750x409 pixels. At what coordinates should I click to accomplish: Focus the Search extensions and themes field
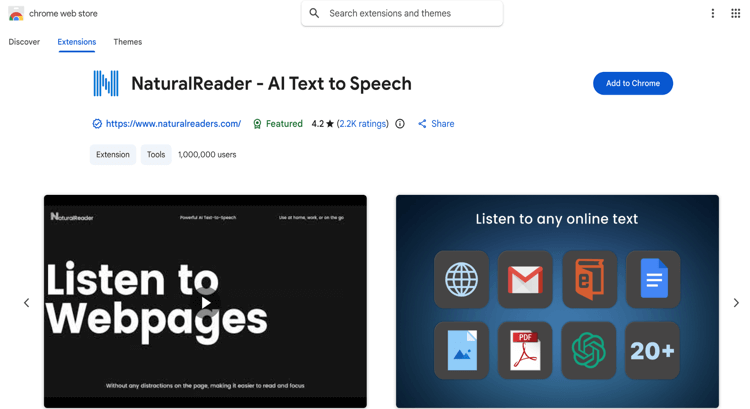tap(402, 13)
